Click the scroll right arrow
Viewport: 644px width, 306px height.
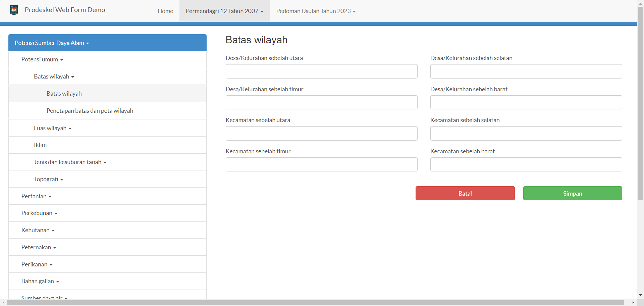click(633, 303)
